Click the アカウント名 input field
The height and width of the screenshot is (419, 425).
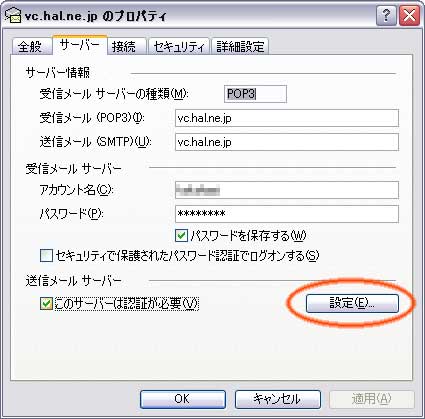point(287,190)
